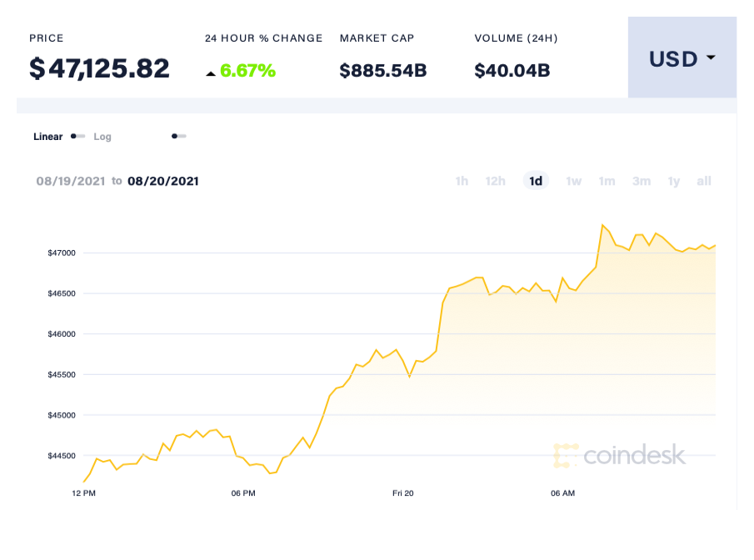
Task: Click the currently active 1d tab
Action: pos(536,181)
